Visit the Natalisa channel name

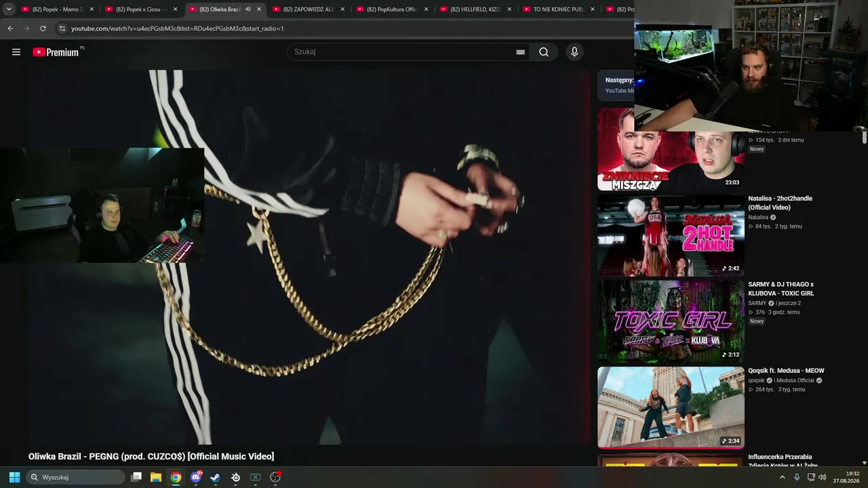tap(758, 218)
